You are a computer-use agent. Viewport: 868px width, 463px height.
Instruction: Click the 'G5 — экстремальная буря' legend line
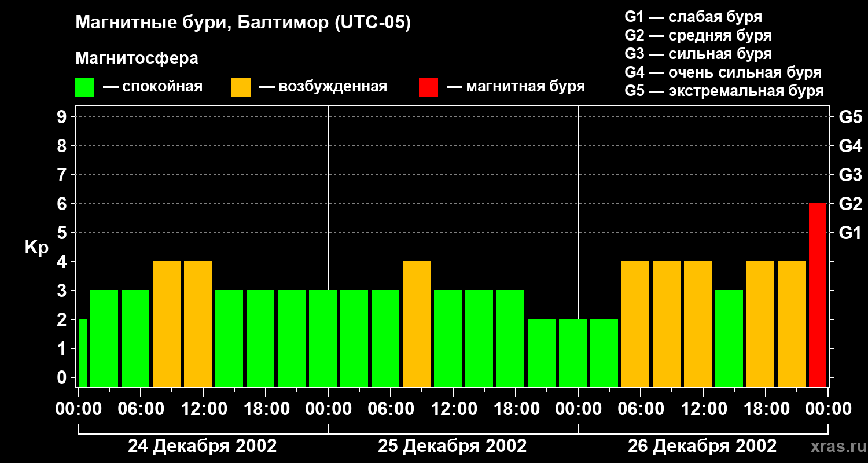click(x=724, y=91)
